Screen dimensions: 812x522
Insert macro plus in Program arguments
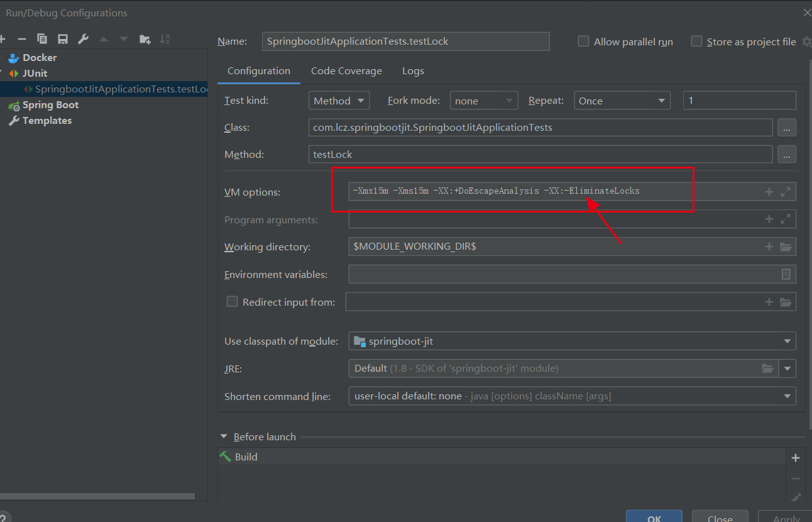(769, 219)
